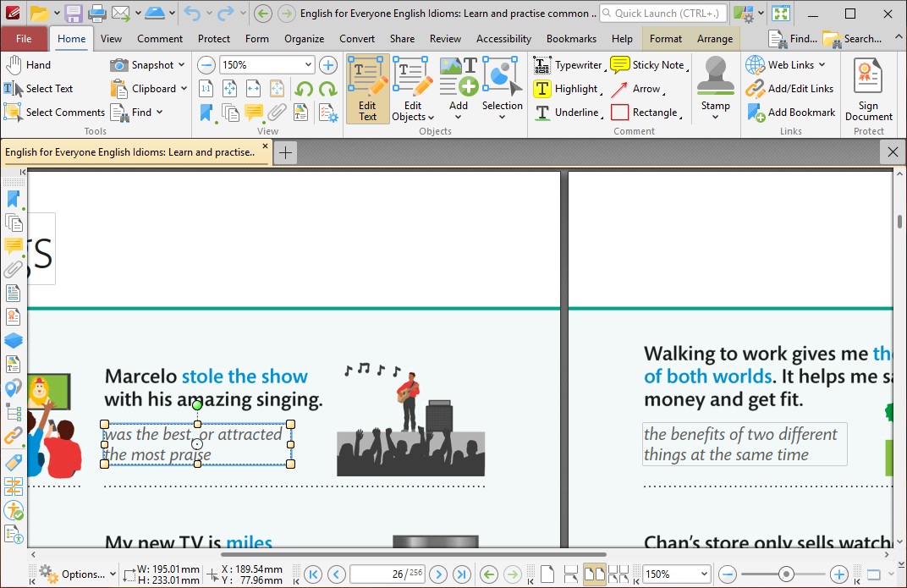Image resolution: width=907 pixels, height=588 pixels.
Task: Enable single page view layout
Action: (547, 574)
